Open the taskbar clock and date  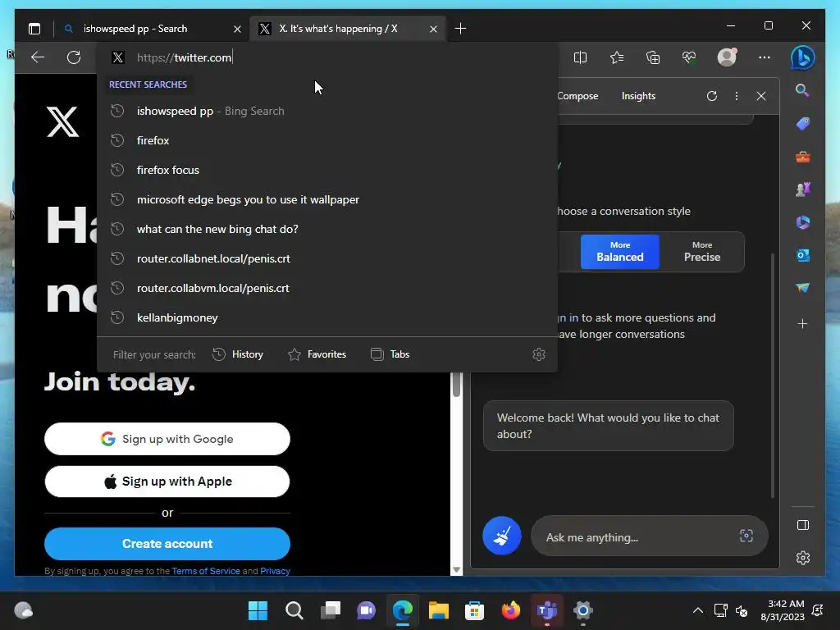(782, 610)
